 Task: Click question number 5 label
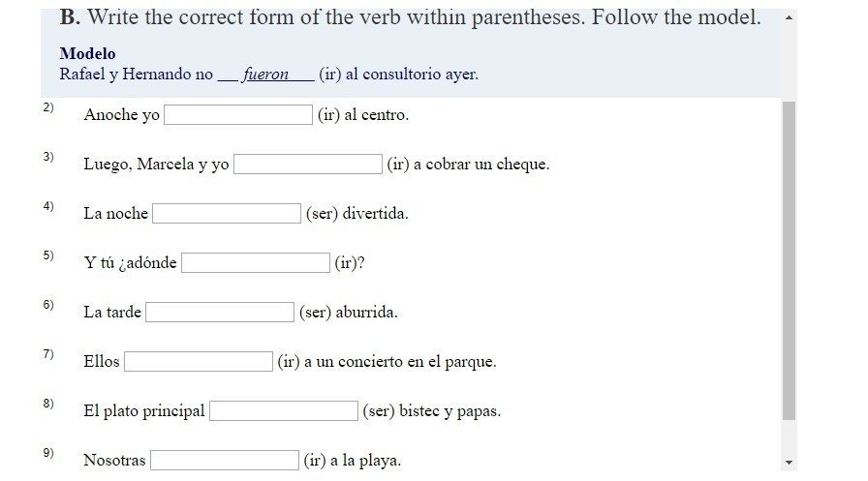pyautogui.click(x=48, y=256)
